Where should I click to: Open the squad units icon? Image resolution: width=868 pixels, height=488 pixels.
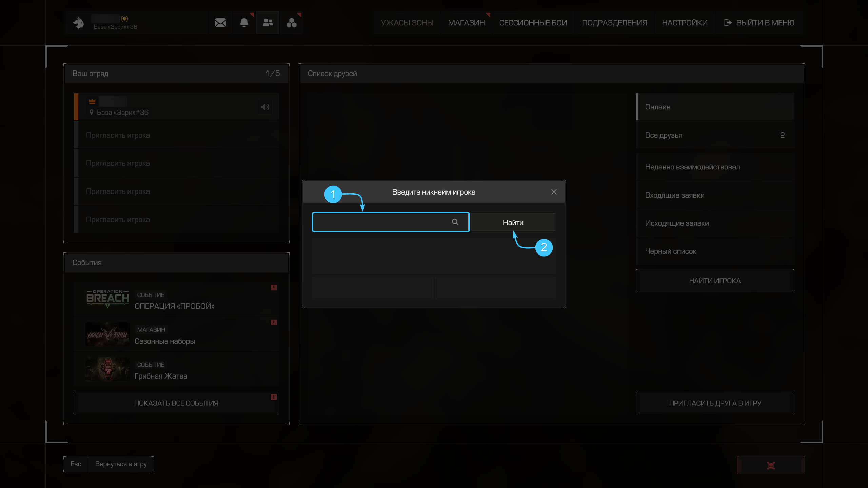tap(292, 23)
